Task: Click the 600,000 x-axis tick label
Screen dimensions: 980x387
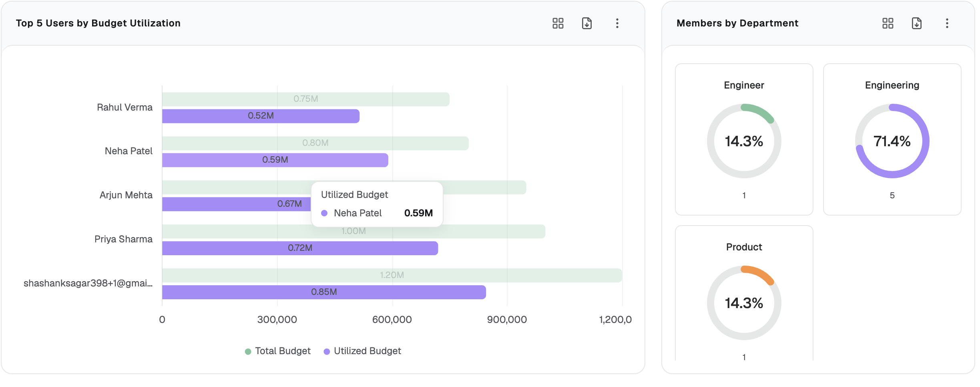Action: point(392,320)
